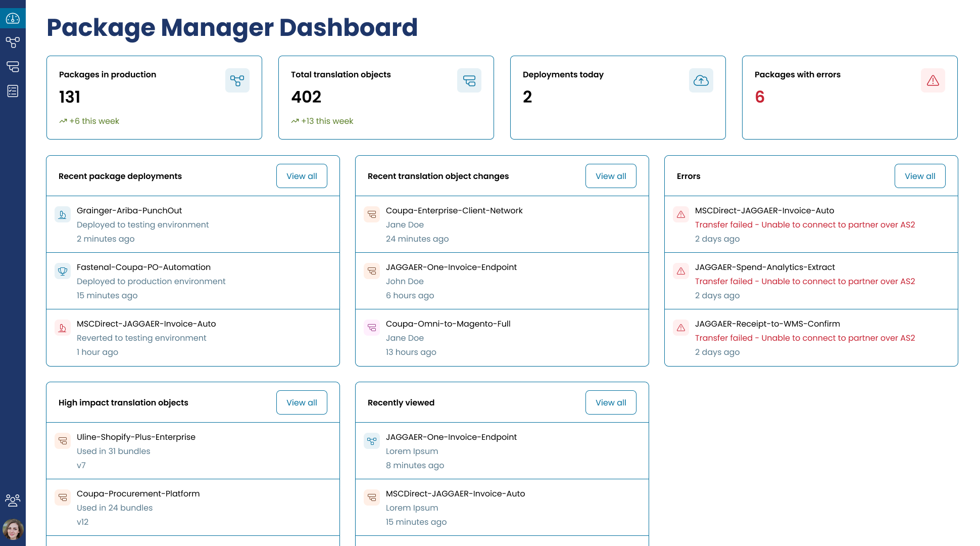Open translation objects icon in sidebar
Image resolution: width=980 pixels, height=546 pixels.
(x=13, y=67)
